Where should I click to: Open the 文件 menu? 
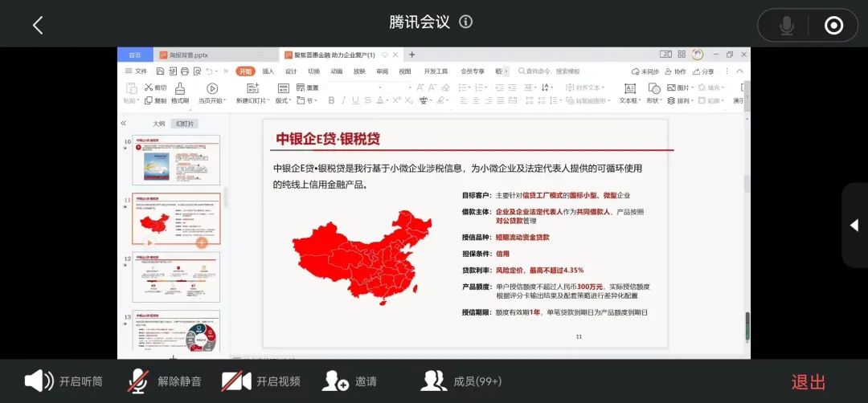point(136,71)
